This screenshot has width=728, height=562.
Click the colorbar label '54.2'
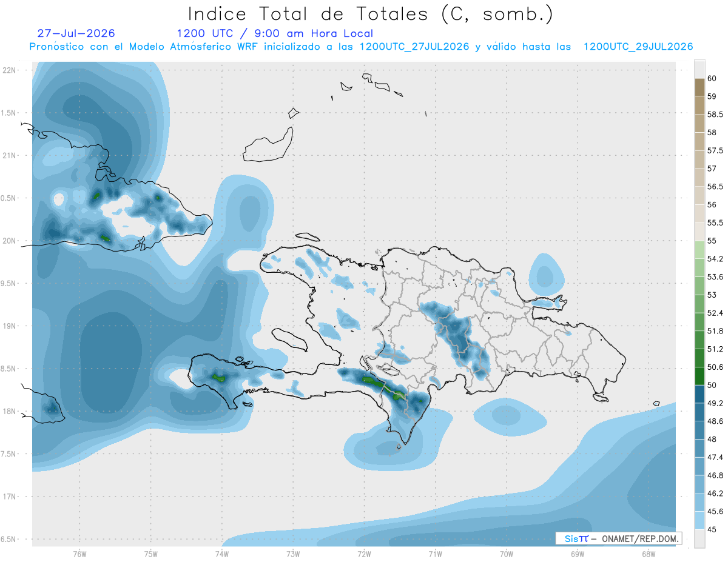coord(715,259)
